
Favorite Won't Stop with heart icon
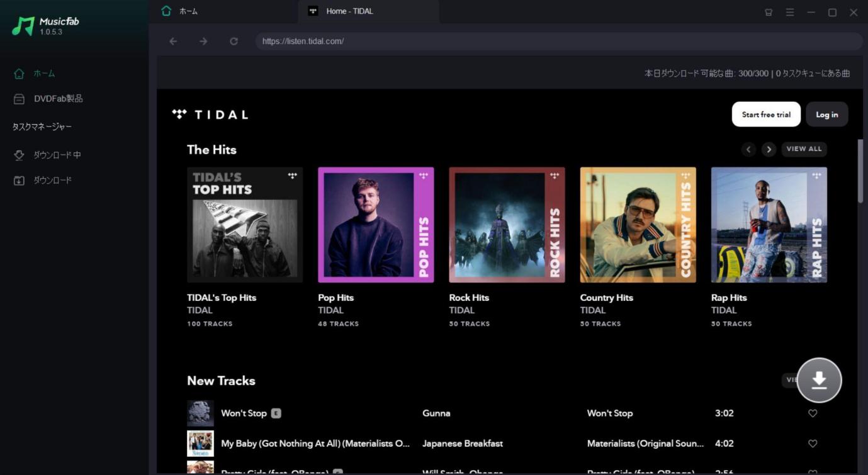click(x=813, y=413)
